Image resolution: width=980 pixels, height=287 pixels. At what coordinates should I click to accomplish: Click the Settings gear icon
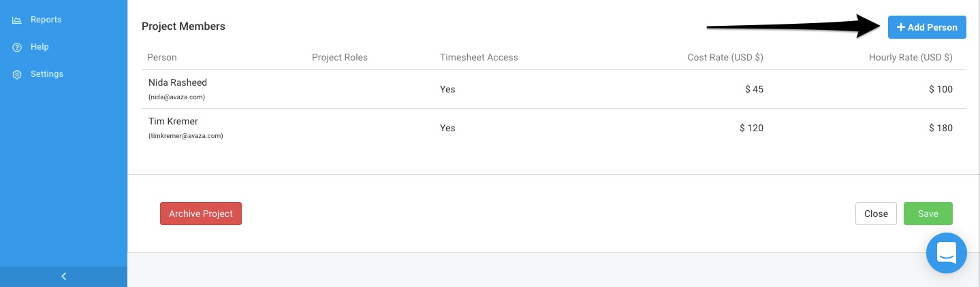(17, 75)
